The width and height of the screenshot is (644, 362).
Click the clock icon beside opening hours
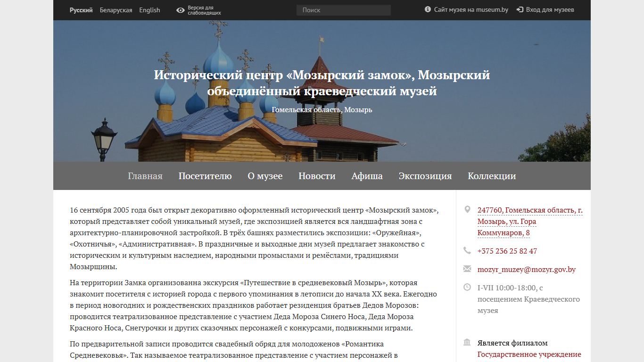point(467,287)
